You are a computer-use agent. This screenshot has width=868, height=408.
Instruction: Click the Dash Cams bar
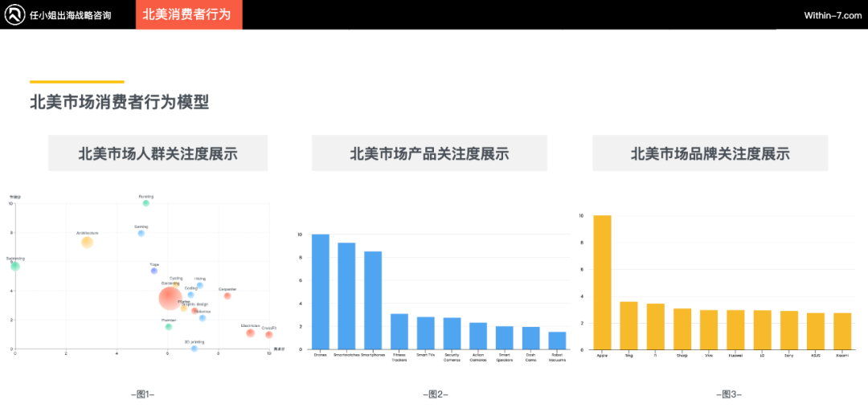(x=531, y=338)
